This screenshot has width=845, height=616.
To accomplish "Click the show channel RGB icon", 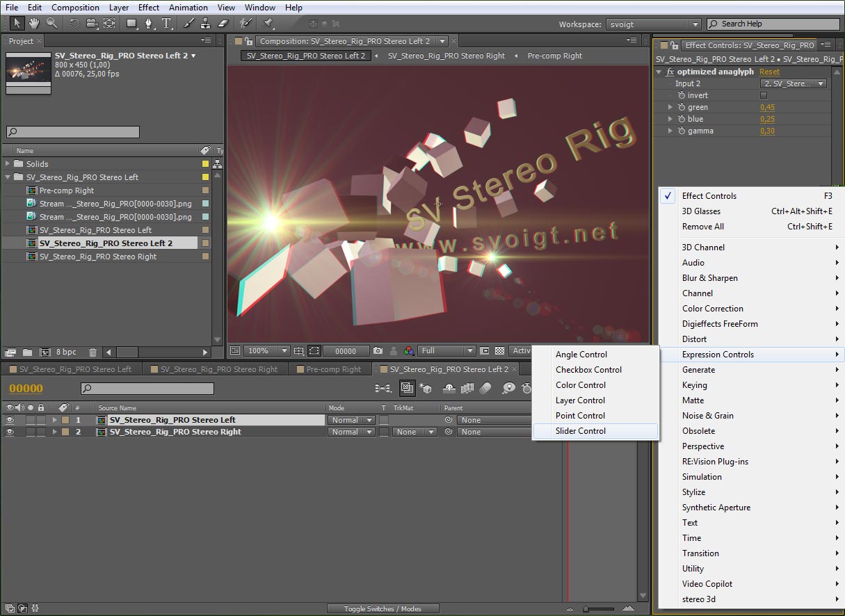I will point(410,351).
